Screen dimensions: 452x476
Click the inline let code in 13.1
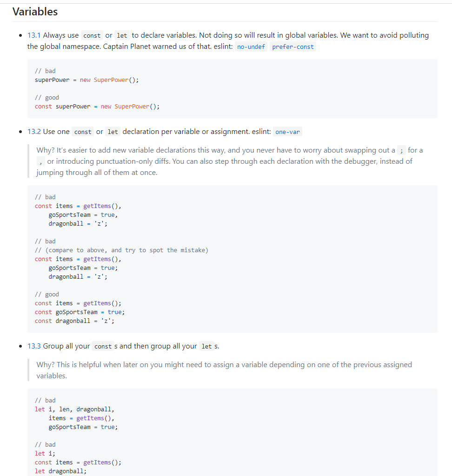coord(122,35)
